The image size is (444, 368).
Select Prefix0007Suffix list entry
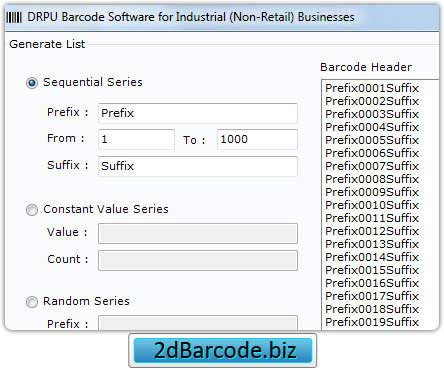pyautogui.click(x=372, y=166)
